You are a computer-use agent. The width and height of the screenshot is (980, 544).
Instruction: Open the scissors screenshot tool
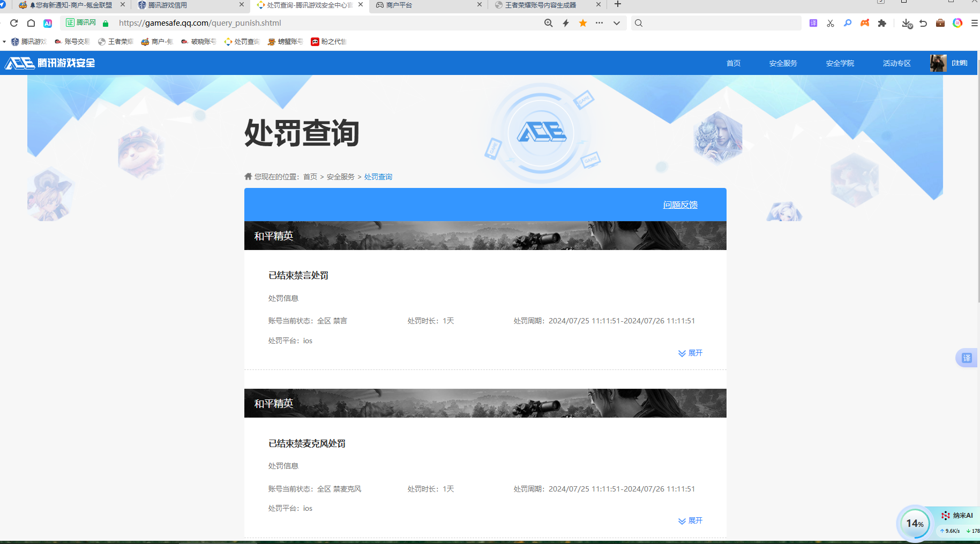coord(831,23)
